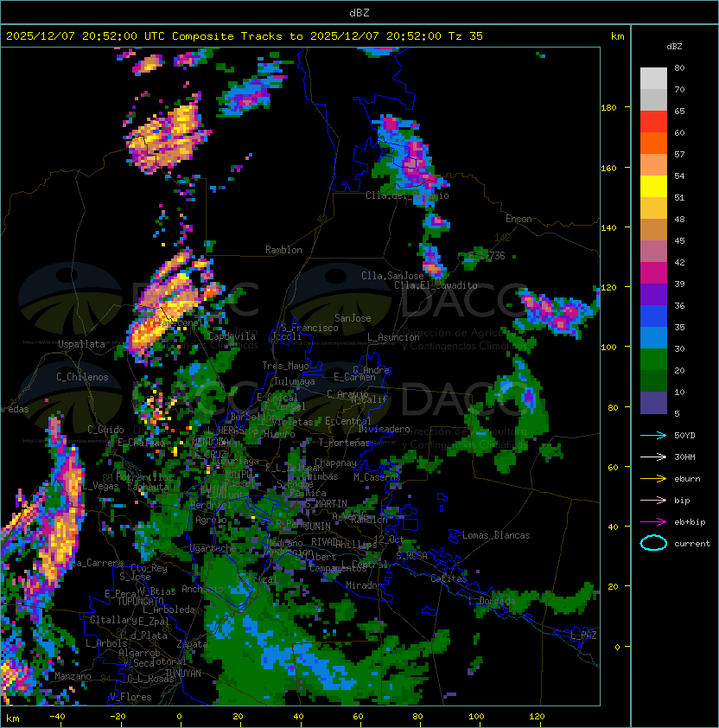Pick the red swatch in dBZ legend

click(x=653, y=122)
